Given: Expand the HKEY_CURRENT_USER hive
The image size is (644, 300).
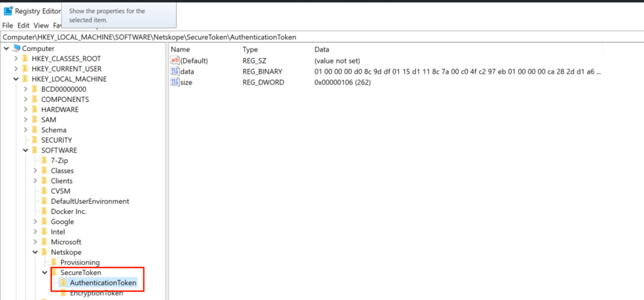Looking at the screenshot, I should (x=16, y=69).
